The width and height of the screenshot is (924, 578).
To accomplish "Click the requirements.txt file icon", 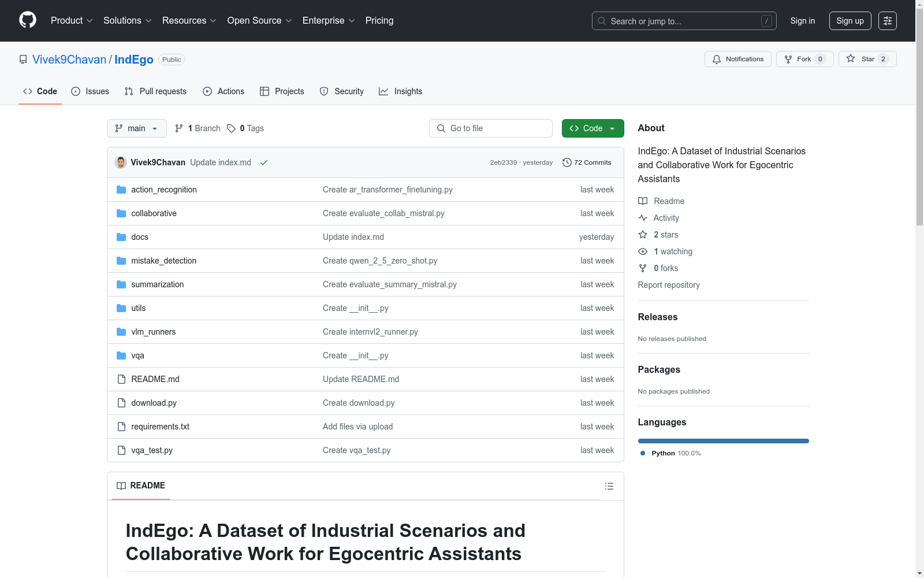I will [x=121, y=427].
